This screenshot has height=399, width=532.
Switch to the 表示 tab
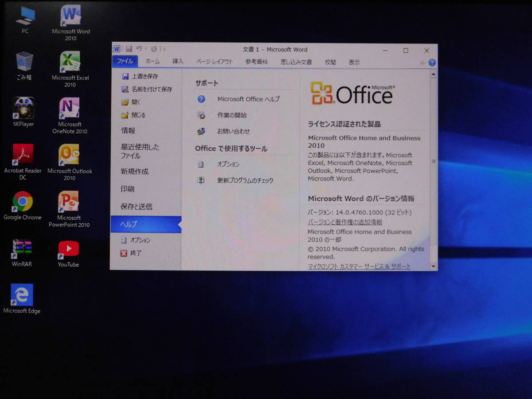354,63
